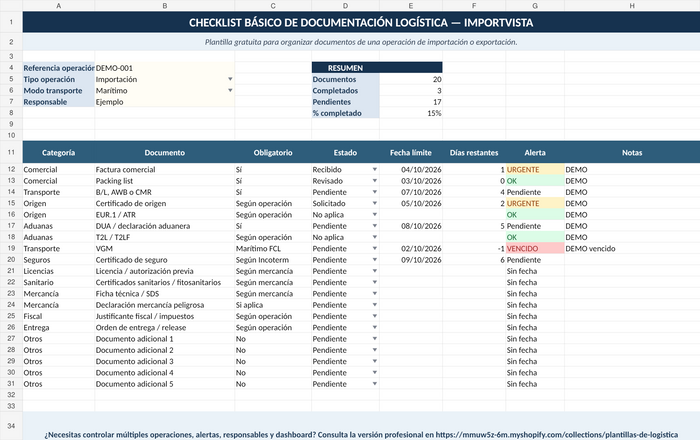Click the DEMO-001 reference cell

(x=164, y=68)
